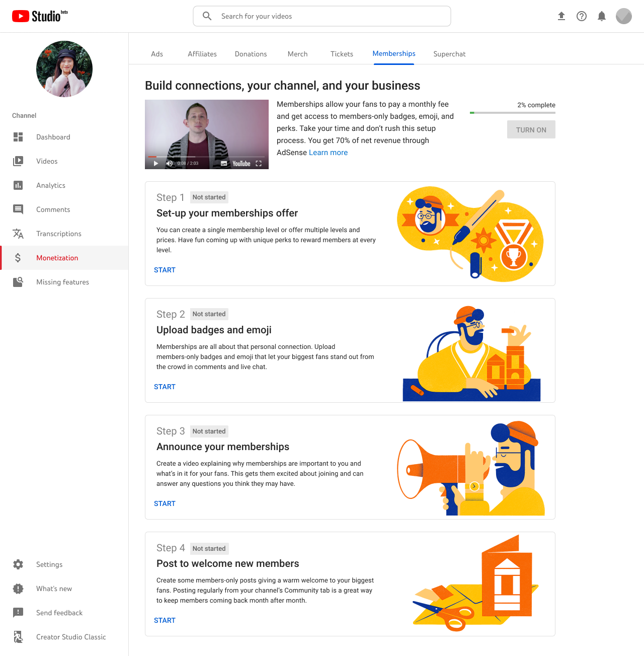Go to the Tickets tab
Viewport: 644px width, 656px height.
click(342, 54)
